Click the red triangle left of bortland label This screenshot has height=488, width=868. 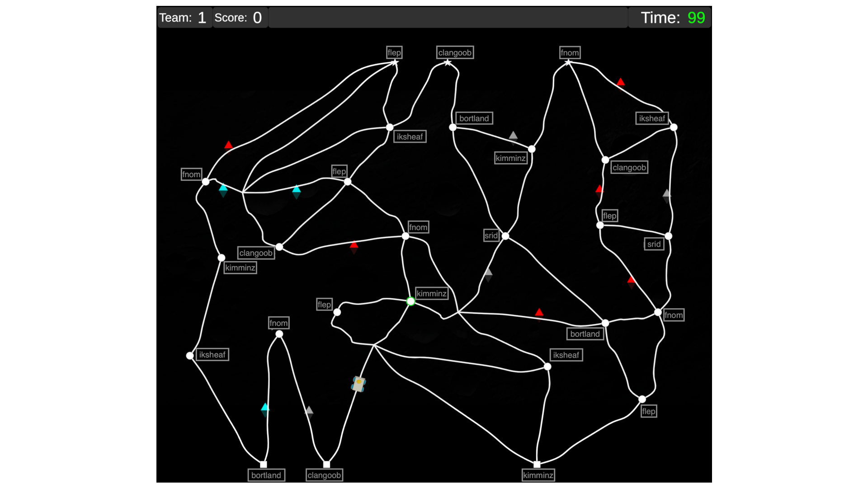click(539, 313)
